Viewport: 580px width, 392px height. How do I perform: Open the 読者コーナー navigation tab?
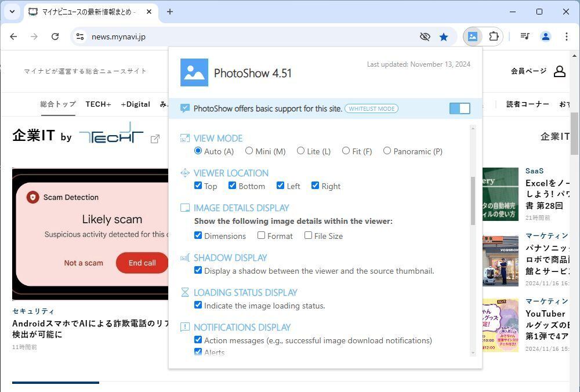527,104
